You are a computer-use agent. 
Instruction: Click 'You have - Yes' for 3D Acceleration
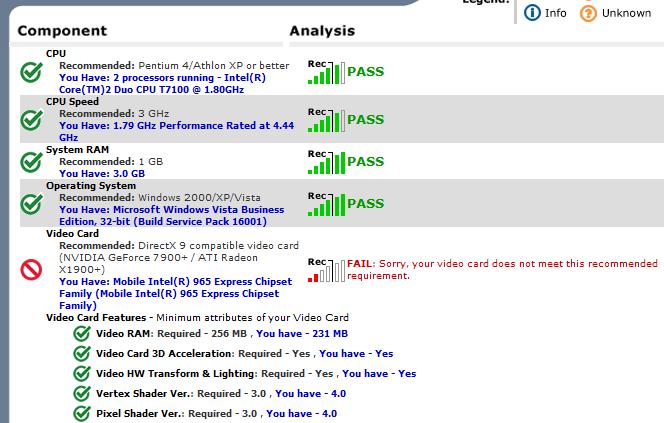pos(356,354)
